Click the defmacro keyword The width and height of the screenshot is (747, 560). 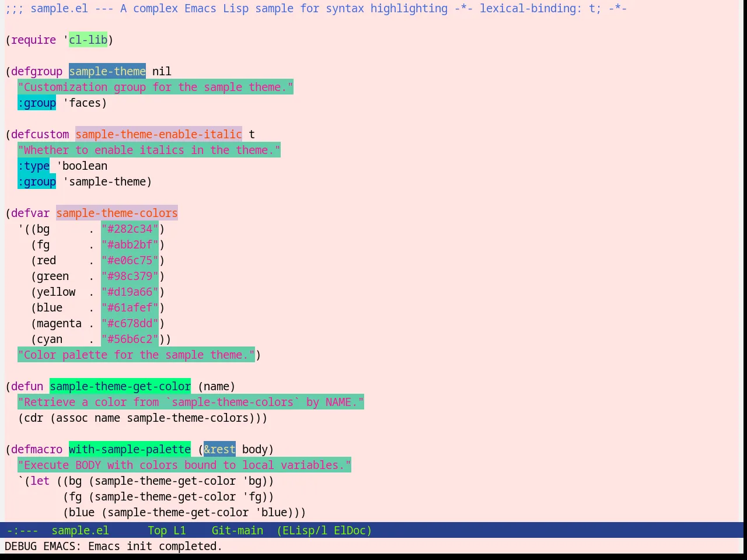(x=37, y=449)
